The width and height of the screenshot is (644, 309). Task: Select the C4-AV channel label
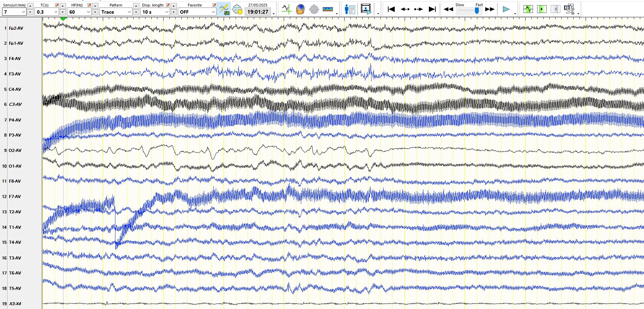point(15,89)
